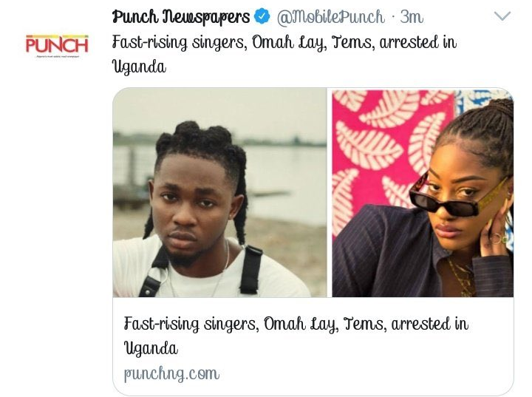532x397 pixels.
Task: Click Tems in the card headline
Action: (x=365, y=325)
